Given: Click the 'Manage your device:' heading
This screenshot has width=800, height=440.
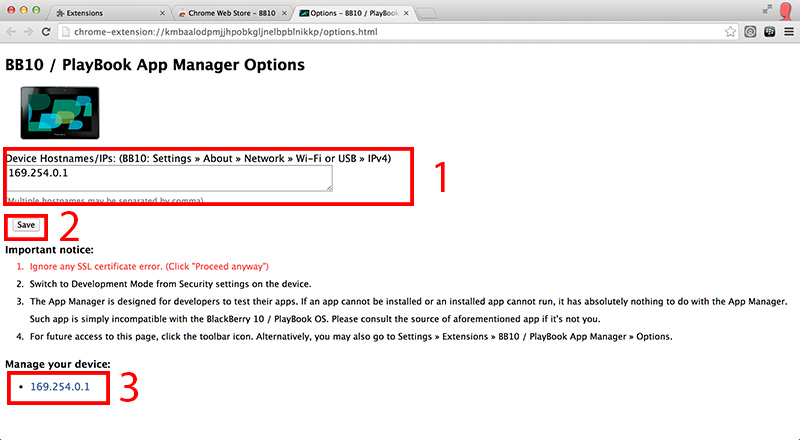Looking at the screenshot, I should (58, 364).
